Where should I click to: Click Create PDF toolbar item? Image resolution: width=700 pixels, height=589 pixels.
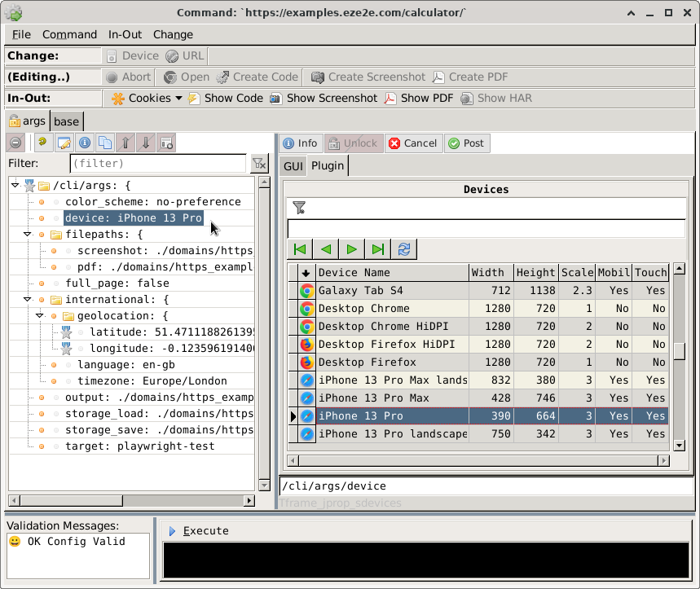[x=470, y=77]
